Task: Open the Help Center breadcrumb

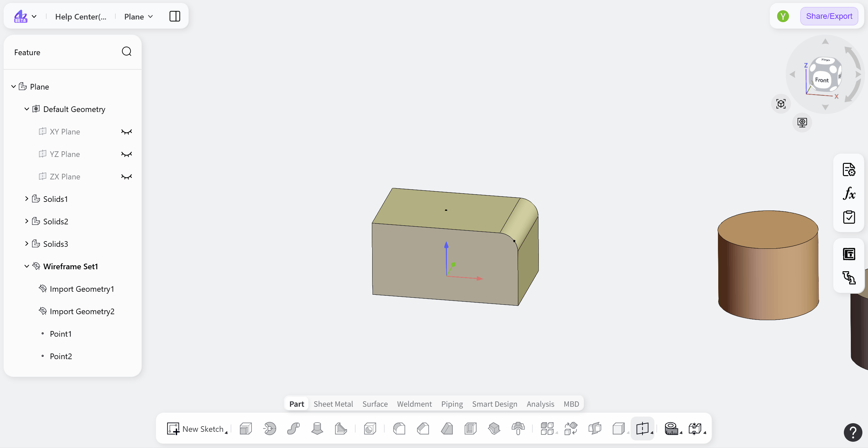Action: [x=81, y=17]
